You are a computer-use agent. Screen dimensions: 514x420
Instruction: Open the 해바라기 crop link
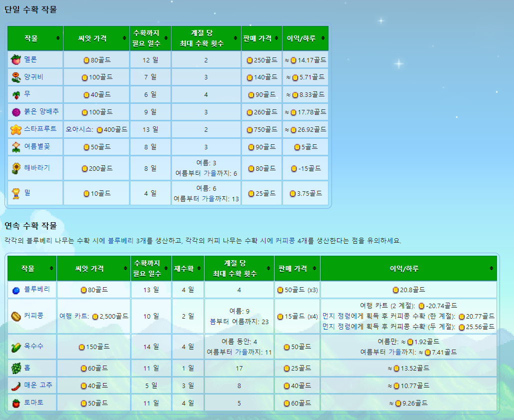[x=36, y=168]
